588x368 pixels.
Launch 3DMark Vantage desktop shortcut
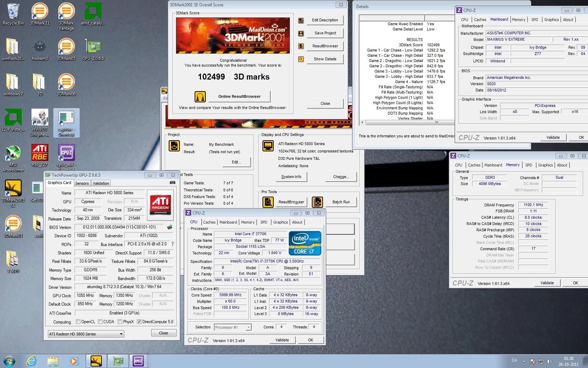pos(66,16)
